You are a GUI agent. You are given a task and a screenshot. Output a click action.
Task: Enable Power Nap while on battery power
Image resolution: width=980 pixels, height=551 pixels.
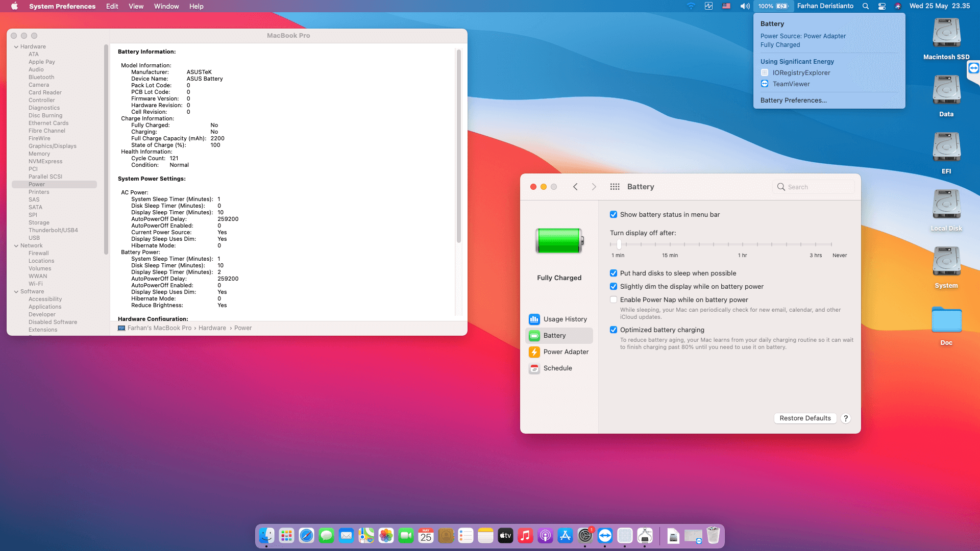614,299
